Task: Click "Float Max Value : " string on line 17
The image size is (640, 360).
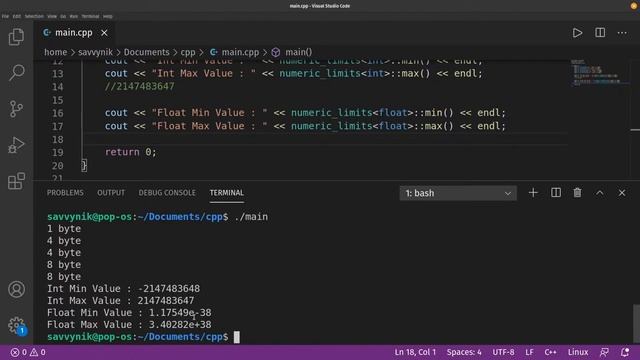Action: (209, 126)
